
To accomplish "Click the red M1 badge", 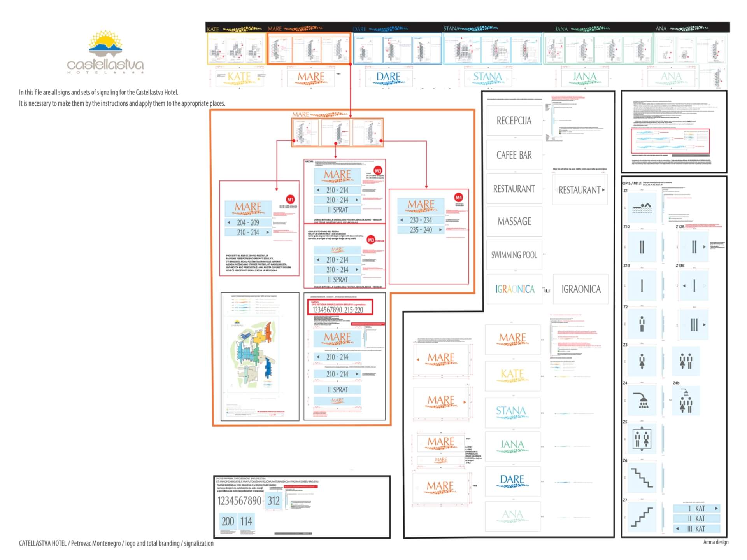I will pos(290,199).
